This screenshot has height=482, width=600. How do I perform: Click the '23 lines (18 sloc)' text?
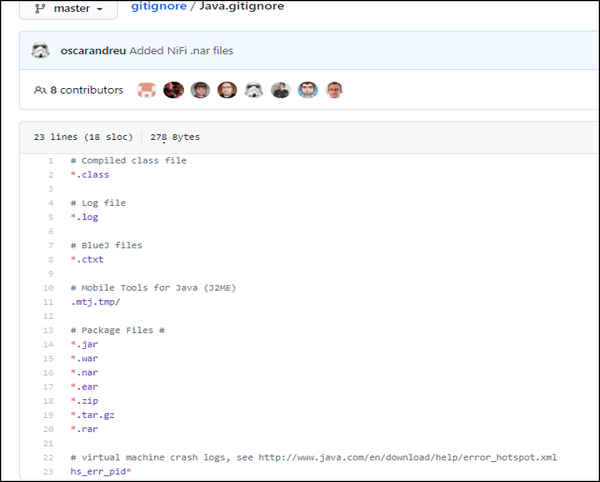[x=83, y=137]
